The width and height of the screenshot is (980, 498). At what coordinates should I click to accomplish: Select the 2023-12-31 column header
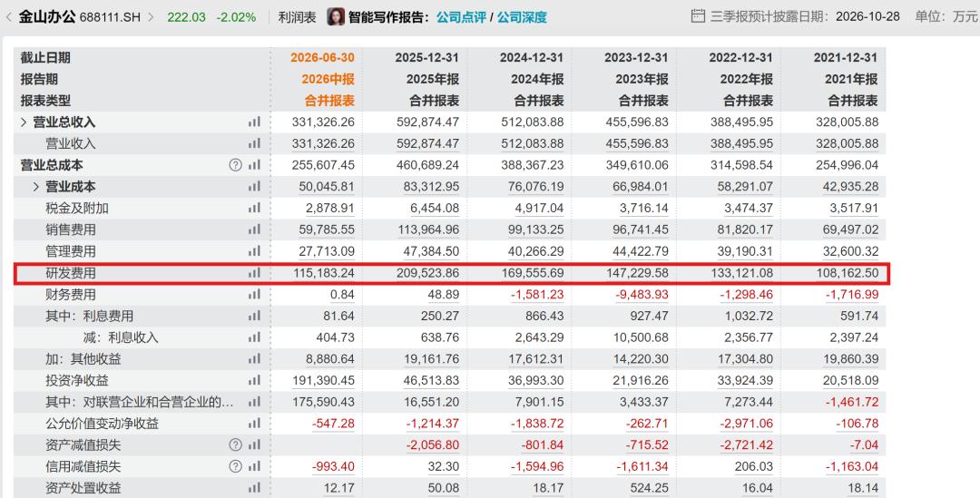coord(636,57)
